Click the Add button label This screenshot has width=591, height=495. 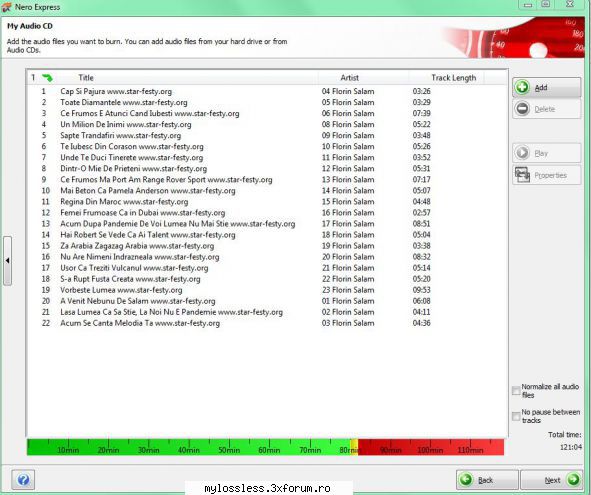(541, 87)
